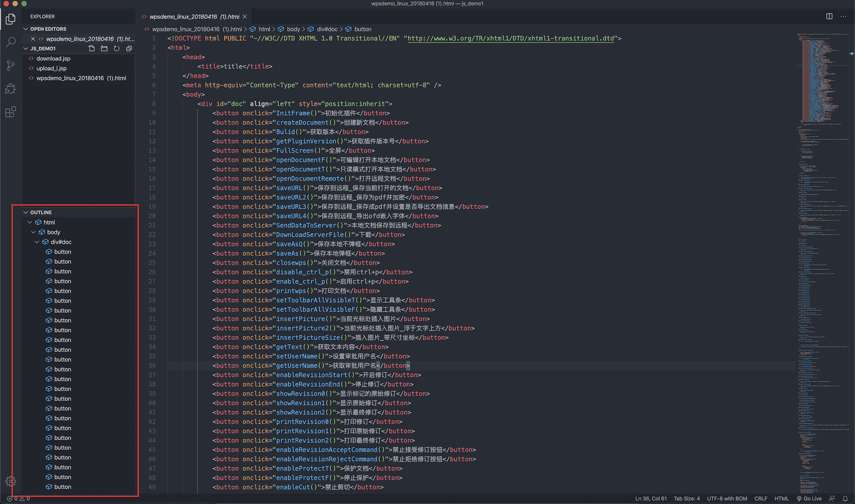Open the Extensions view
The height and width of the screenshot is (504, 855).
[x=11, y=112]
